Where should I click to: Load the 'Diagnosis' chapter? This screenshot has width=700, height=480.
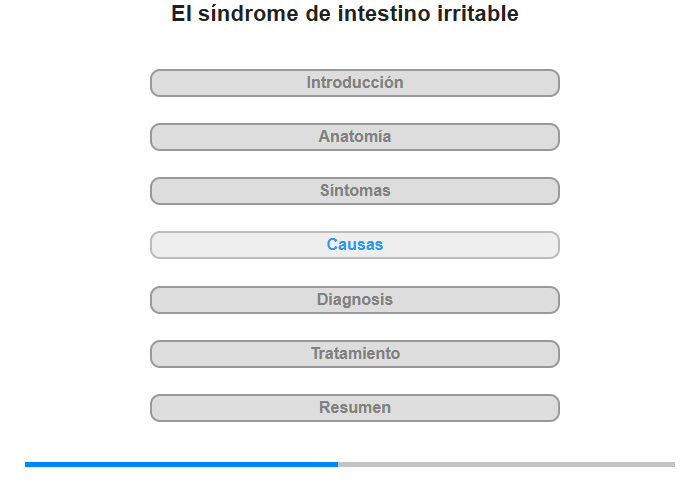point(354,300)
